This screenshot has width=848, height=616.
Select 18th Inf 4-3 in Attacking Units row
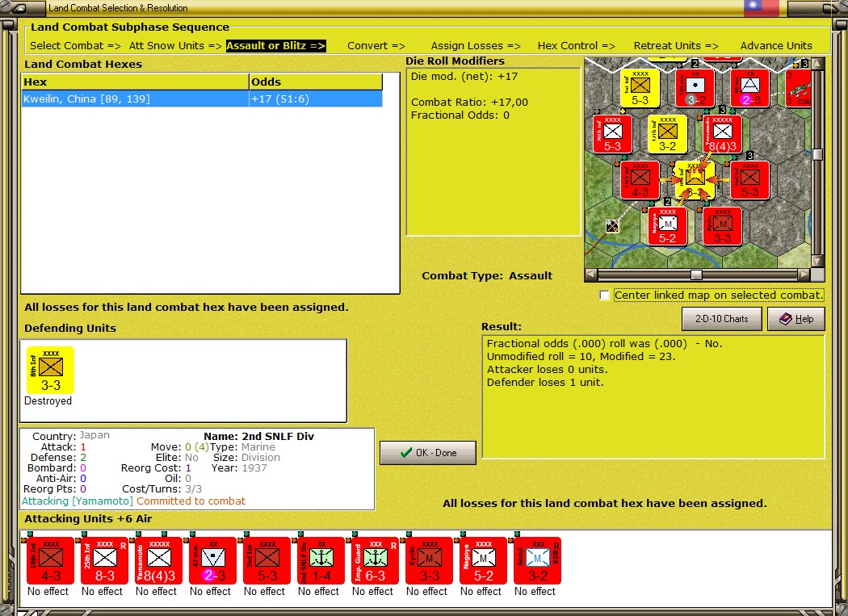pos(50,561)
